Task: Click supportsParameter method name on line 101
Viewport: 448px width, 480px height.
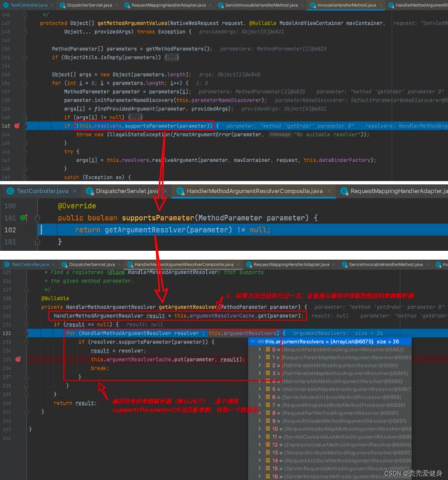Action: point(158,218)
